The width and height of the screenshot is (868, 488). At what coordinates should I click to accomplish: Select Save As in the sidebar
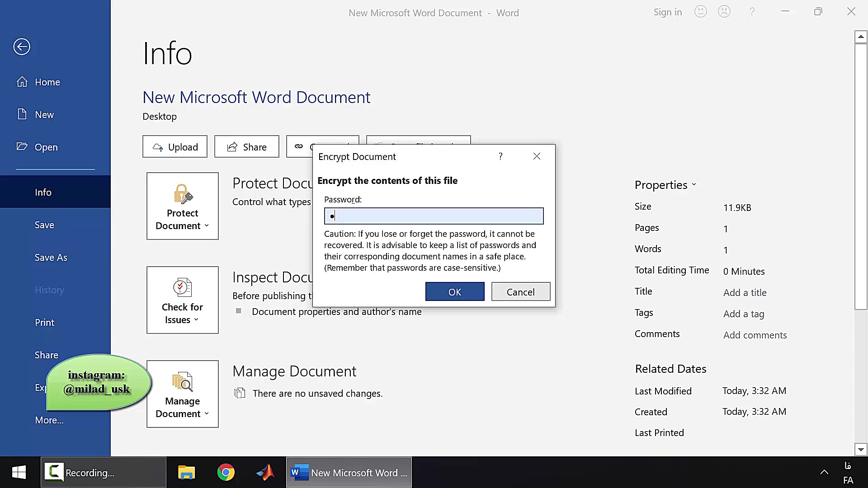click(51, 258)
